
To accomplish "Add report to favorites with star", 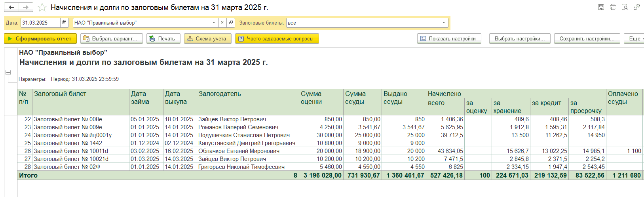I will tap(42, 8).
